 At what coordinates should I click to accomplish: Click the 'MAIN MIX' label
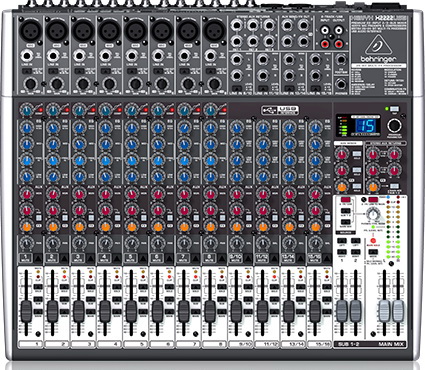point(391,344)
